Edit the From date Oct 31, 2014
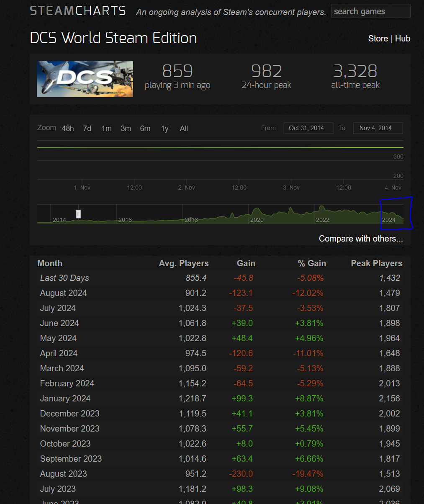The width and height of the screenshot is (424, 504). pos(308,128)
